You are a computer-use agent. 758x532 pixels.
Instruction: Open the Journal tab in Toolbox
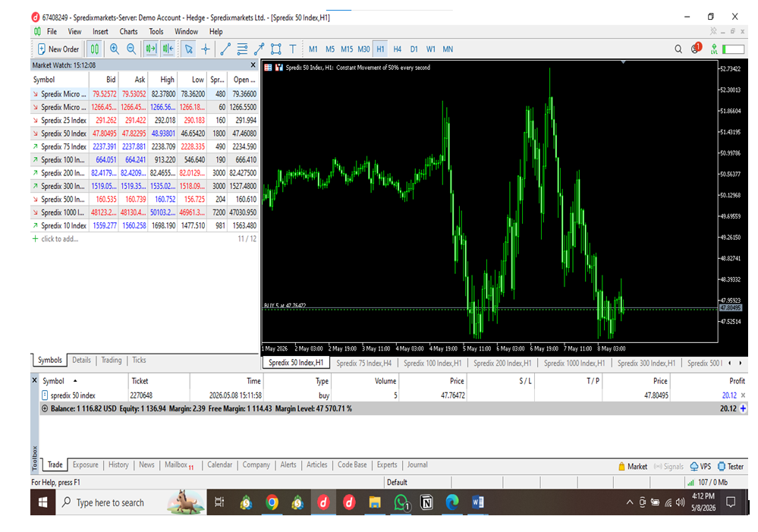pyautogui.click(x=417, y=464)
